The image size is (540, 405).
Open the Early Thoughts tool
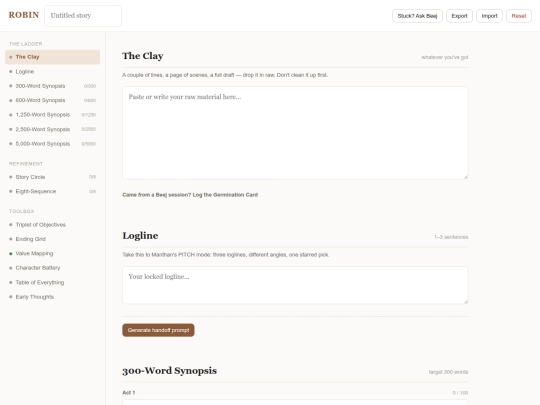[x=52, y=297]
